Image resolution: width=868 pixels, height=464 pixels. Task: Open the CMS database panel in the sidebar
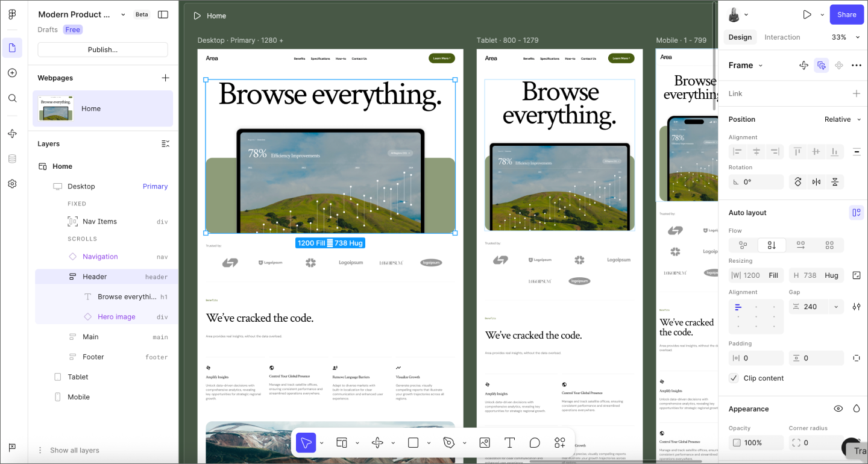tap(12, 158)
